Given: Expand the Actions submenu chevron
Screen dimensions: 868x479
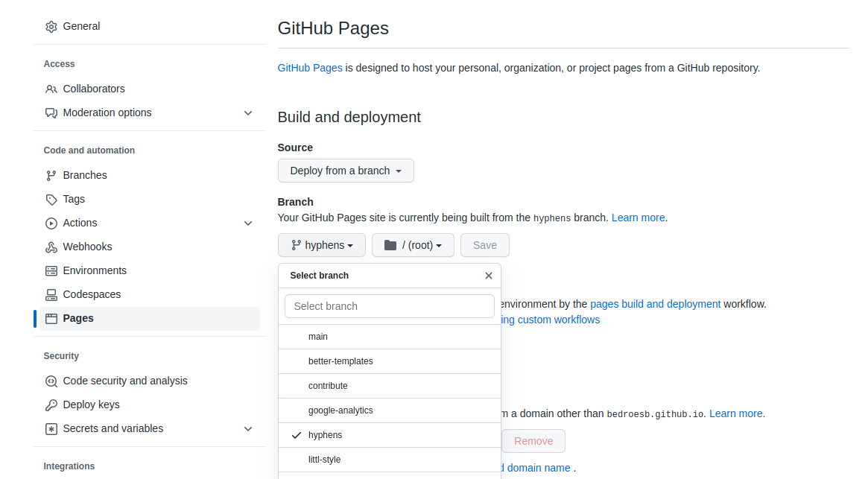Looking at the screenshot, I should coord(248,223).
